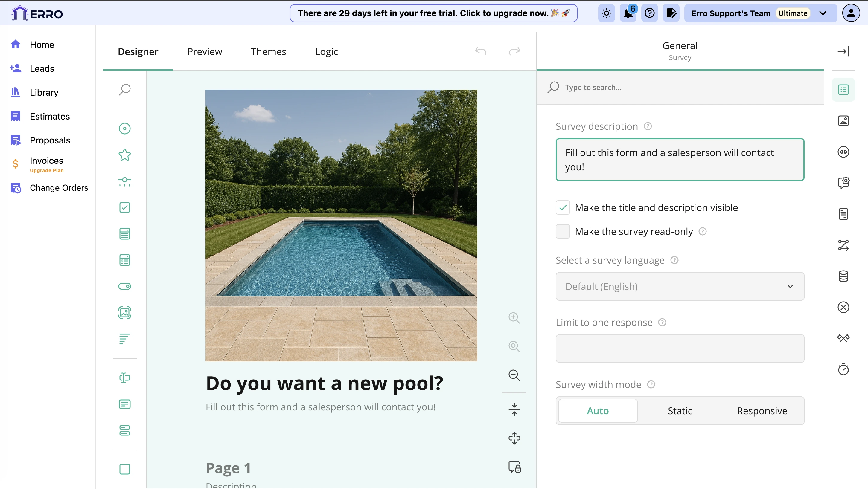Switch to the Preview tab
The height and width of the screenshot is (489, 868).
coord(205,51)
